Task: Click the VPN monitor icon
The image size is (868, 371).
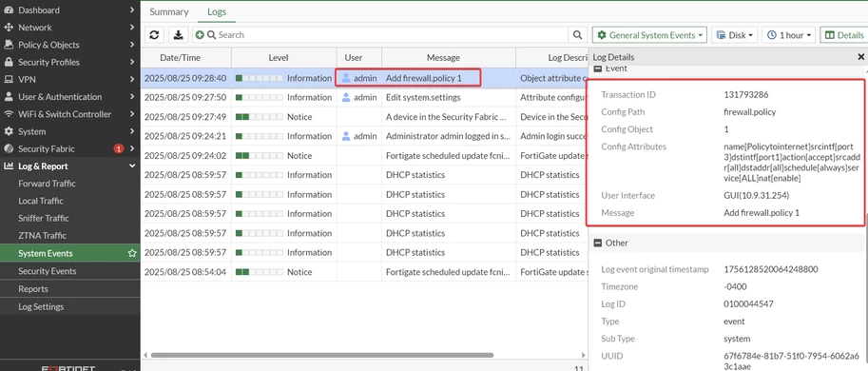Action: click(x=9, y=79)
